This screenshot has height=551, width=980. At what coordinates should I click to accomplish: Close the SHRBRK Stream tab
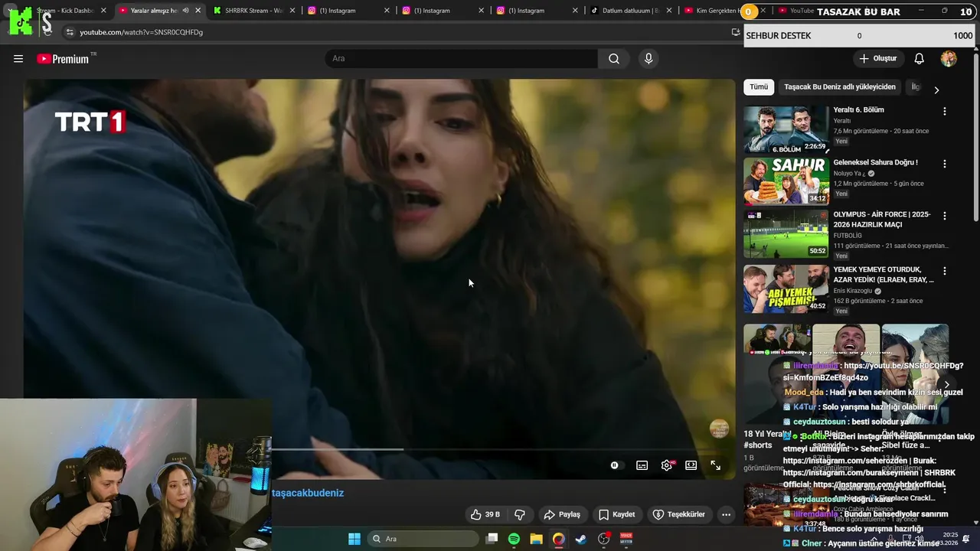292,11
